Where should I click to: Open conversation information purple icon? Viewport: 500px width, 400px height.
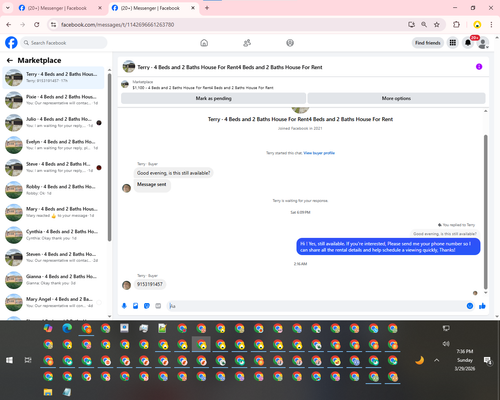pyautogui.click(x=479, y=67)
